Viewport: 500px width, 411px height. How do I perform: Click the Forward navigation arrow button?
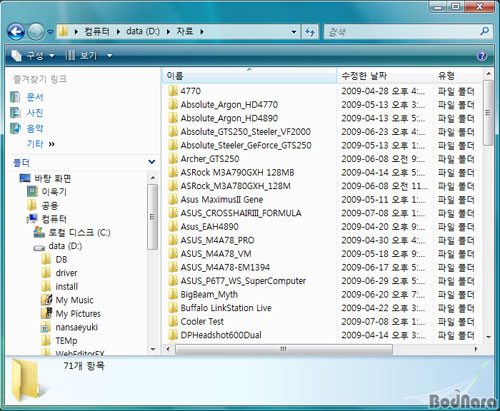pos(36,32)
